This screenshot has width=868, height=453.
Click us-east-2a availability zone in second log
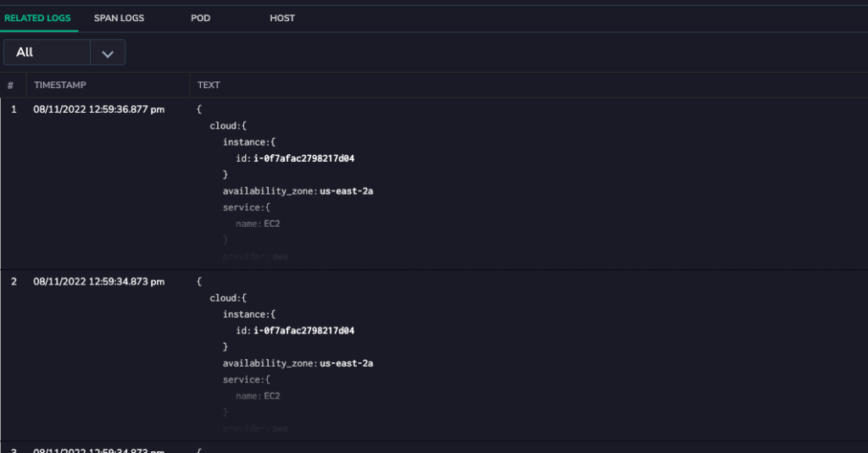(x=347, y=363)
